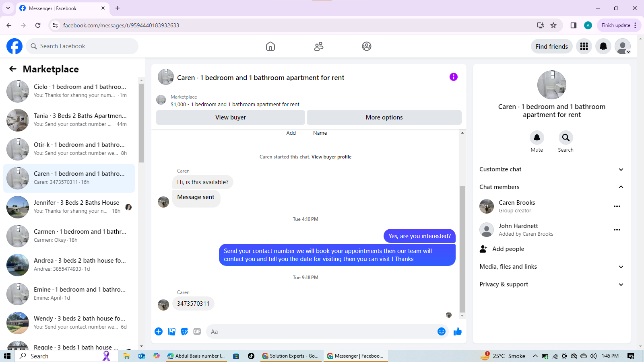Mute this conversation with the bell icon

537,138
